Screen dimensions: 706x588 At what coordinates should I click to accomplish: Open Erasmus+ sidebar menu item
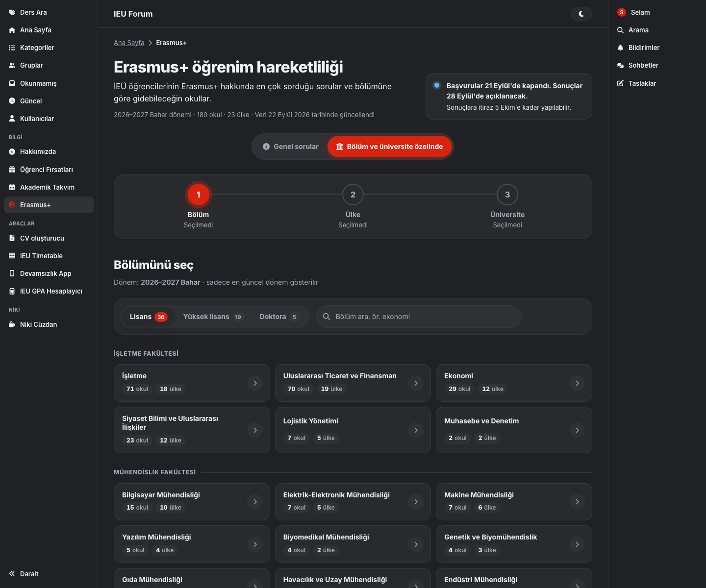coord(49,205)
